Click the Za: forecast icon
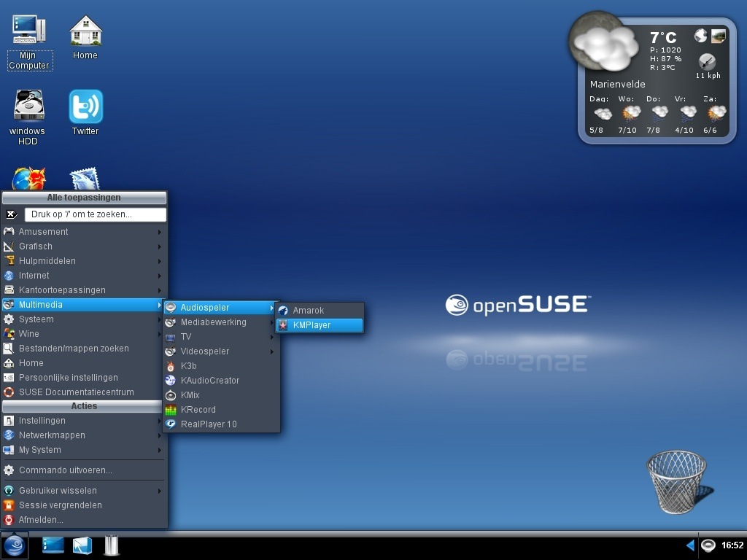The height and width of the screenshot is (560, 747). 716,114
